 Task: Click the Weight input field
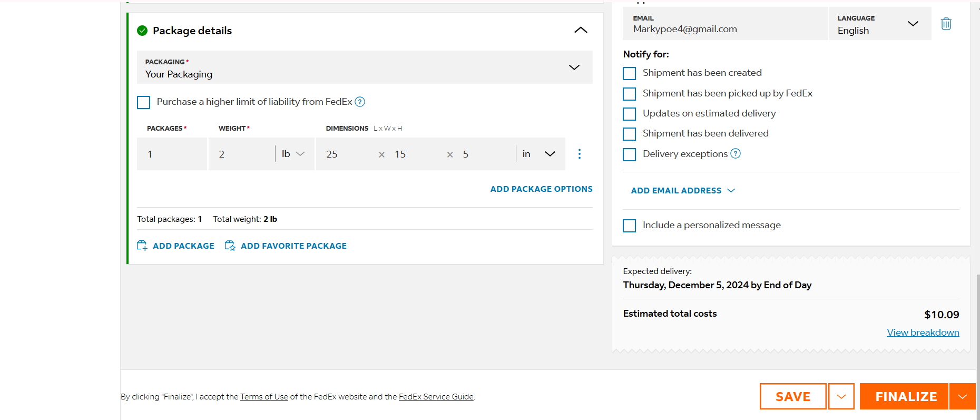coord(241,154)
